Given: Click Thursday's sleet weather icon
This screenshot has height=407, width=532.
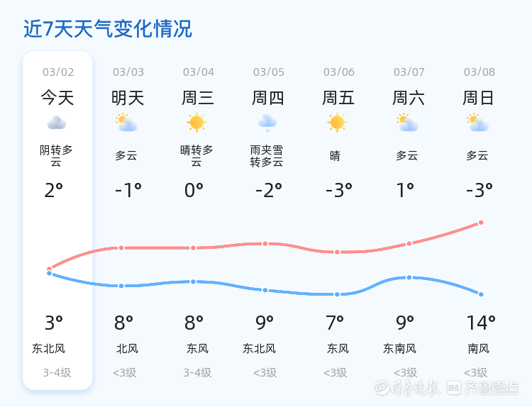Looking at the screenshot, I should [x=267, y=123].
